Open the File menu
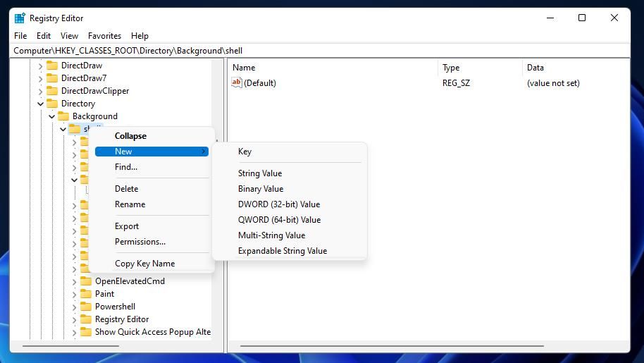The image size is (644, 363). (x=20, y=36)
